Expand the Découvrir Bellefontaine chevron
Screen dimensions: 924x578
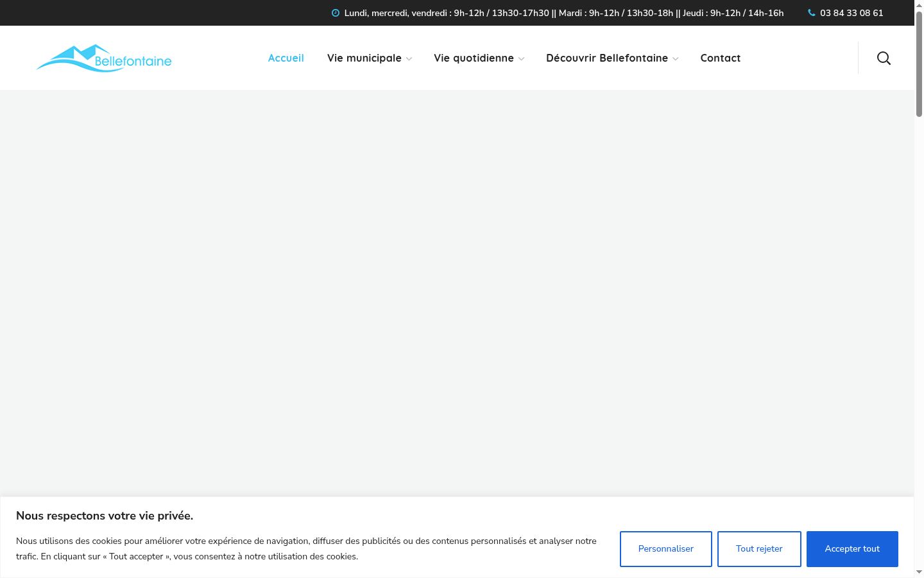click(x=675, y=59)
